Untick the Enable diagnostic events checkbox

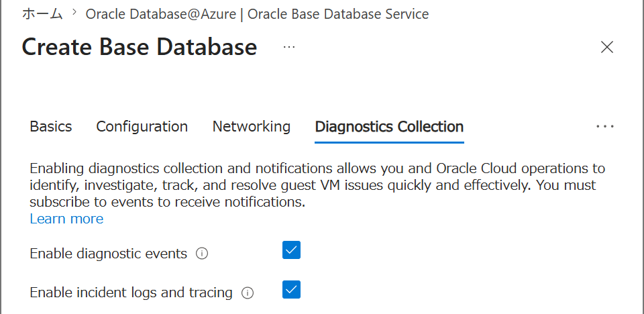tap(291, 250)
